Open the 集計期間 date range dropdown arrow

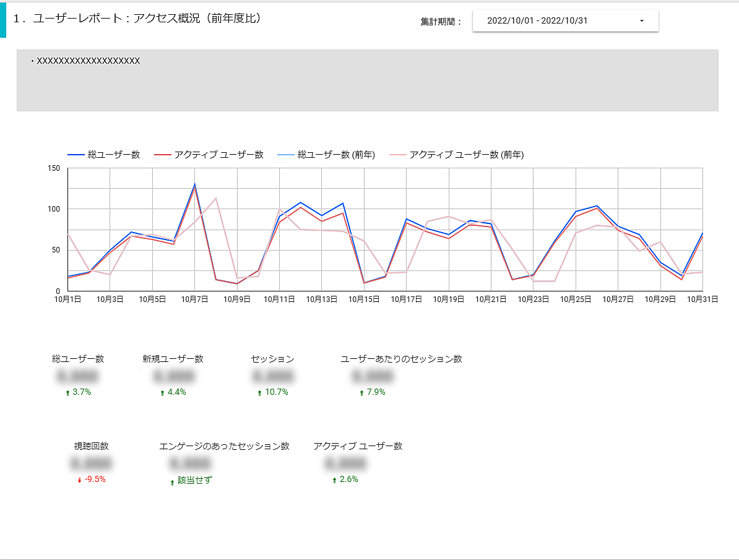coord(641,21)
